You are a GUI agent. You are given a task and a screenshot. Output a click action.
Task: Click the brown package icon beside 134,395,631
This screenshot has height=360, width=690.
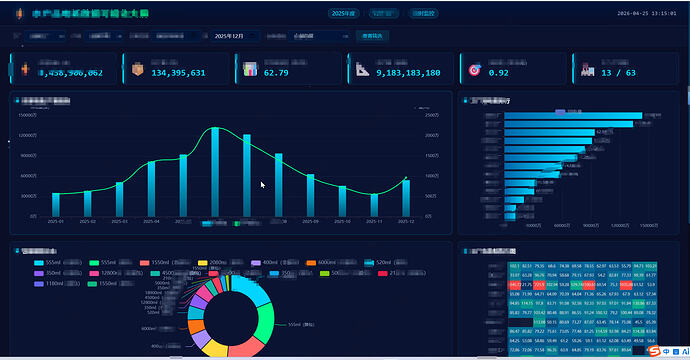coord(138,70)
